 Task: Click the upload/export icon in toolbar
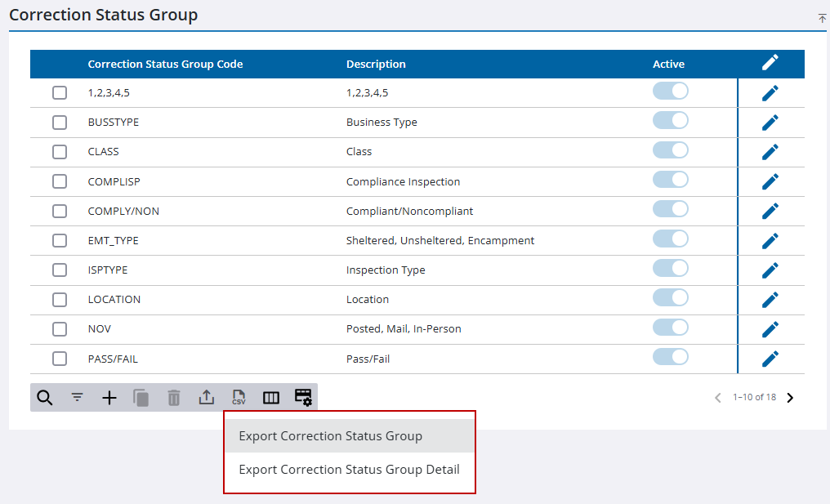207,398
